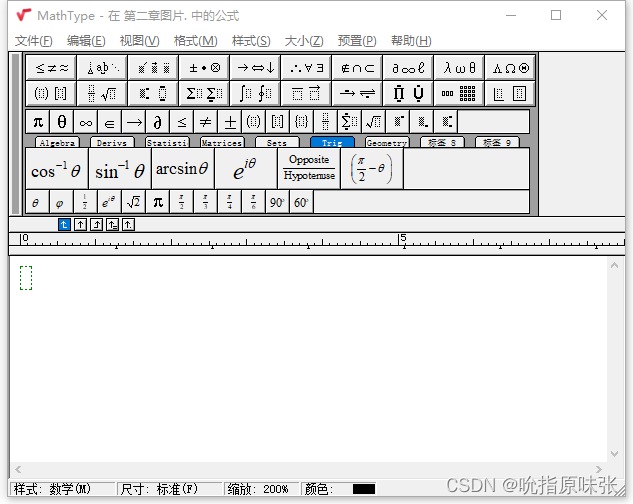This screenshot has width=633, height=504.
Task: Switch to the Statistics tab
Action: point(167,143)
